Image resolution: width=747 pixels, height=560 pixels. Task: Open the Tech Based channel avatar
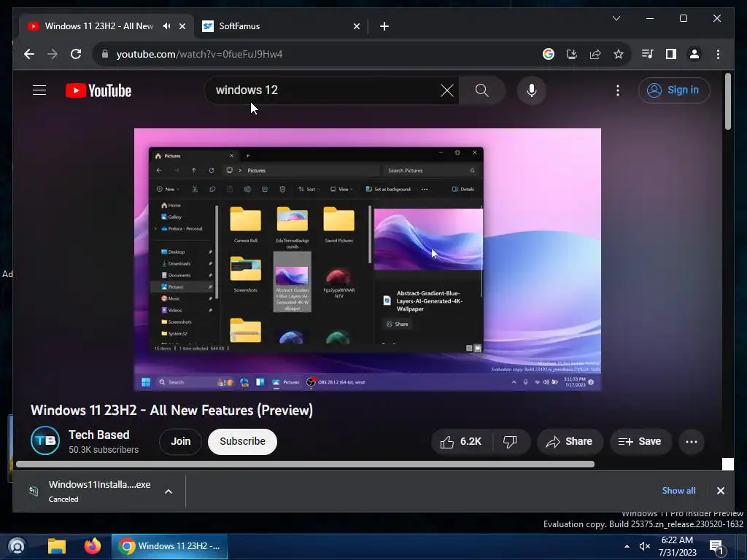coord(45,440)
